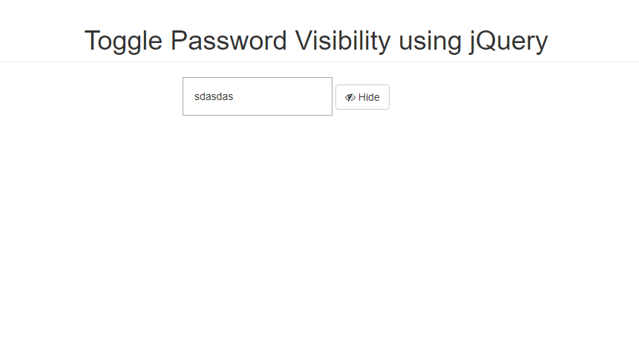Viewport: 639px width, 364px height.
Task: Click the bordered button next to the input
Action: [x=362, y=97]
